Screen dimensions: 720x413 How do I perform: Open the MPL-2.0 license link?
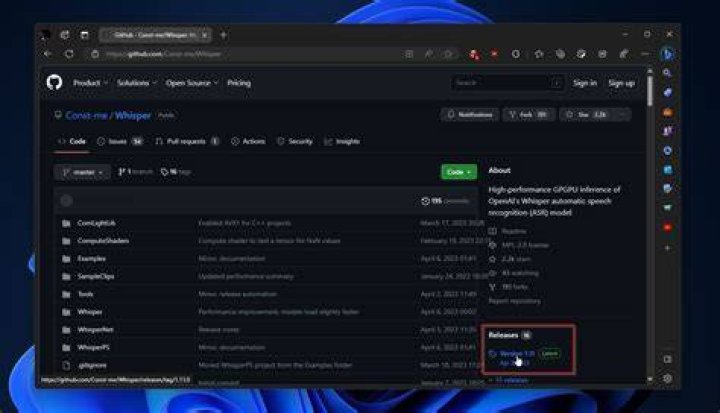click(520, 245)
